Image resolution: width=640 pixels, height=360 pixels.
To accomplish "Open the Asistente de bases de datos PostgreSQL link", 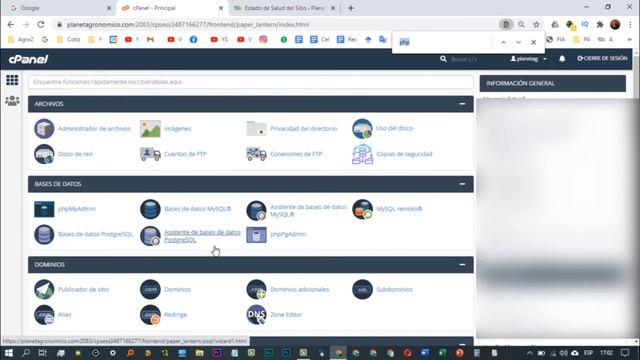I will pyautogui.click(x=202, y=236).
